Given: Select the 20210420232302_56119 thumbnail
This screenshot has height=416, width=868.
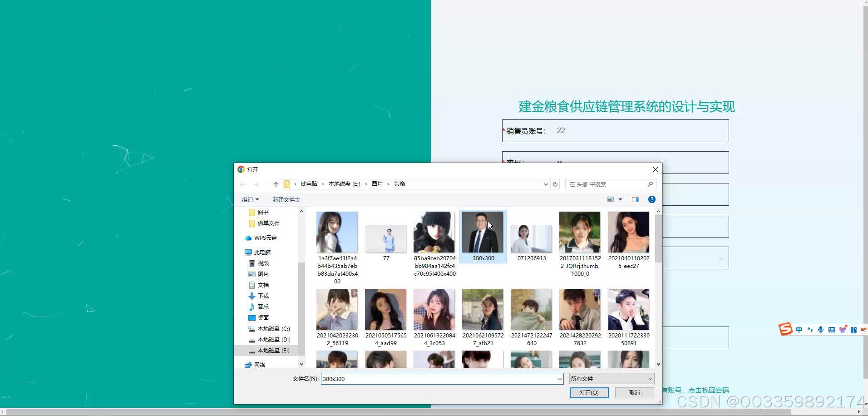Looking at the screenshot, I should 337,309.
